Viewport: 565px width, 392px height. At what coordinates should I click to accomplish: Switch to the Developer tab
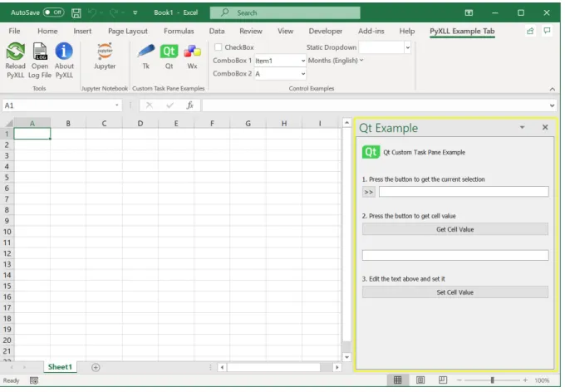(x=326, y=31)
